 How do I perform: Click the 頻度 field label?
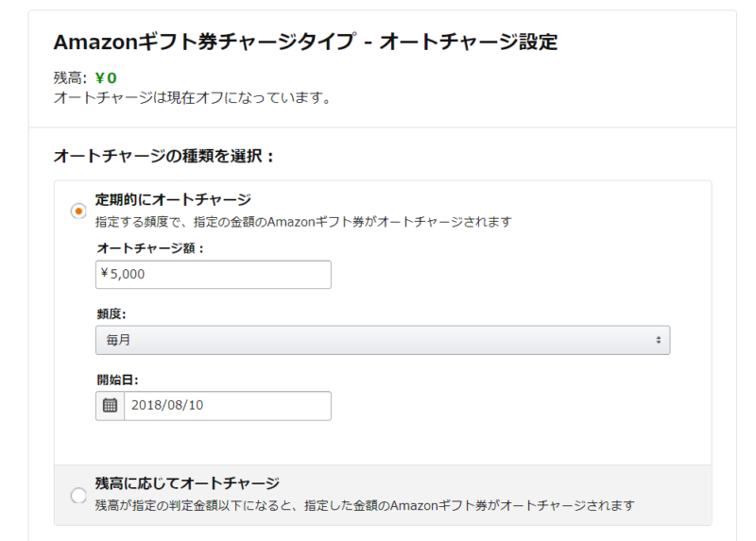click(x=112, y=314)
